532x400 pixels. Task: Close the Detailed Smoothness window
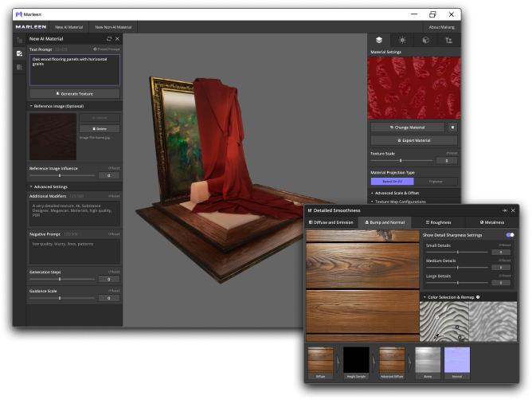513,210
